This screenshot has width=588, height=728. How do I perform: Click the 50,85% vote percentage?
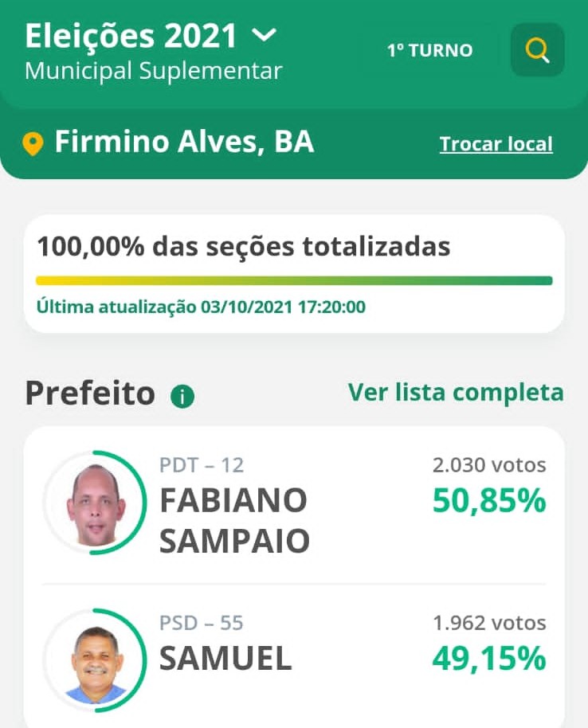(489, 500)
